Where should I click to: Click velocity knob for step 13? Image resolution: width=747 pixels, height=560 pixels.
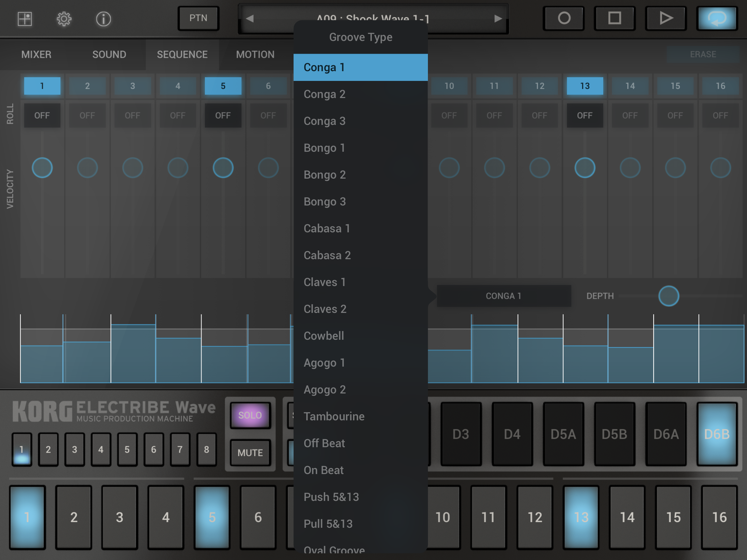pyautogui.click(x=584, y=168)
